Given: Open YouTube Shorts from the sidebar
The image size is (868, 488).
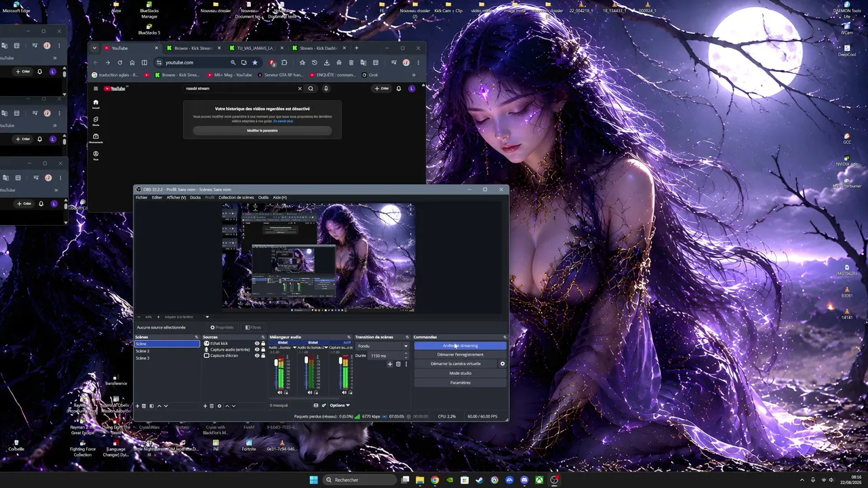Looking at the screenshot, I should point(96,121).
